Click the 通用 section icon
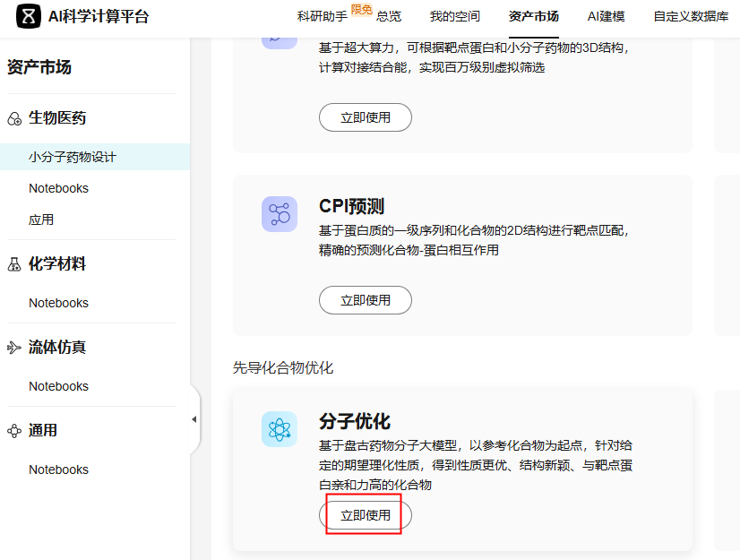This screenshot has height=560, width=740. [14, 431]
